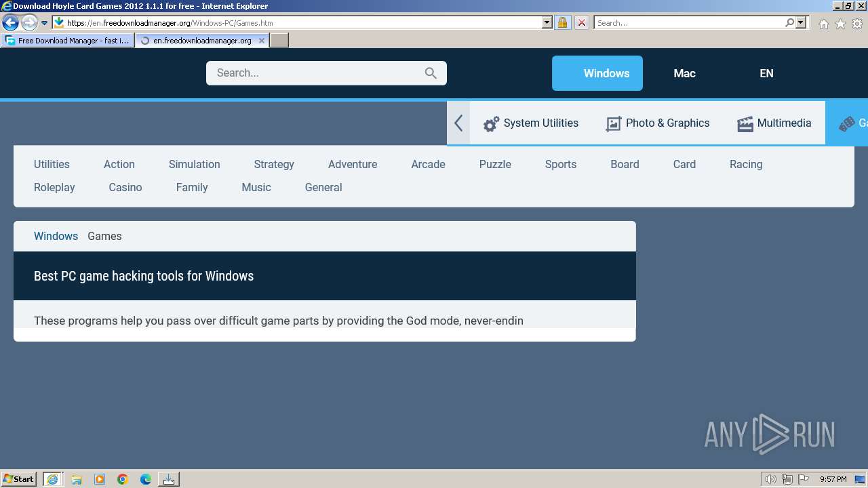Stop loading with the red X button
The width and height of the screenshot is (868, 488).
pos(582,22)
